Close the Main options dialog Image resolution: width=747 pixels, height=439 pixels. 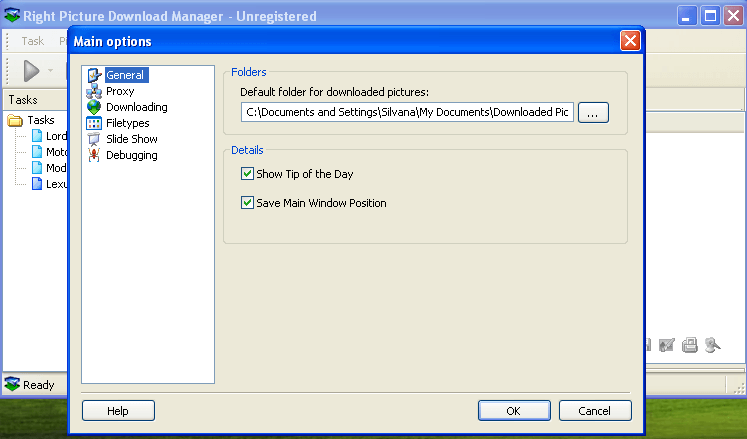pos(630,41)
